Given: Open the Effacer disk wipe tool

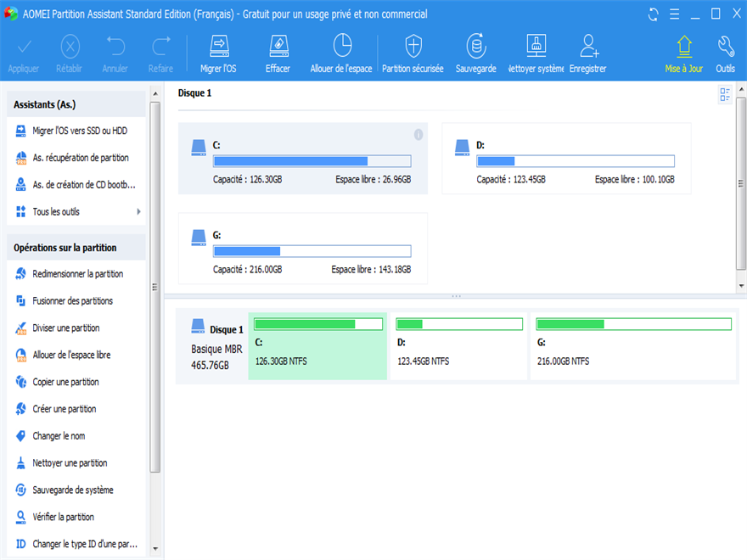Looking at the screenshot, I should click(x=278, y=54).
